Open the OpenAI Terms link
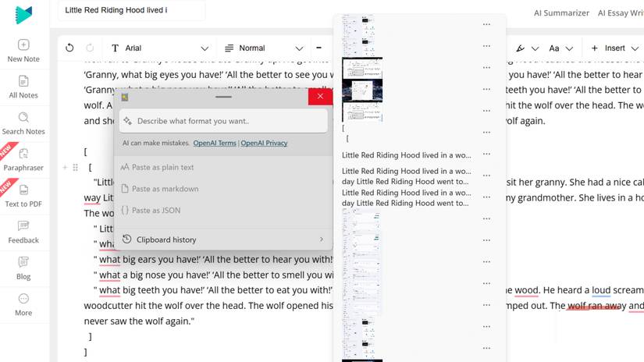This screenshot has width=644, height=362. coord(215,143)
